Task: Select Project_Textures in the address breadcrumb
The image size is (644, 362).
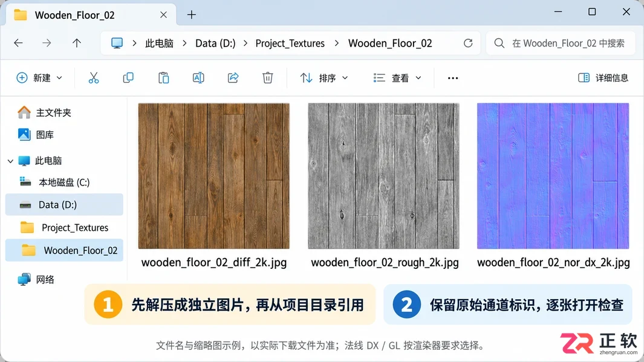Action: [290, 43]
